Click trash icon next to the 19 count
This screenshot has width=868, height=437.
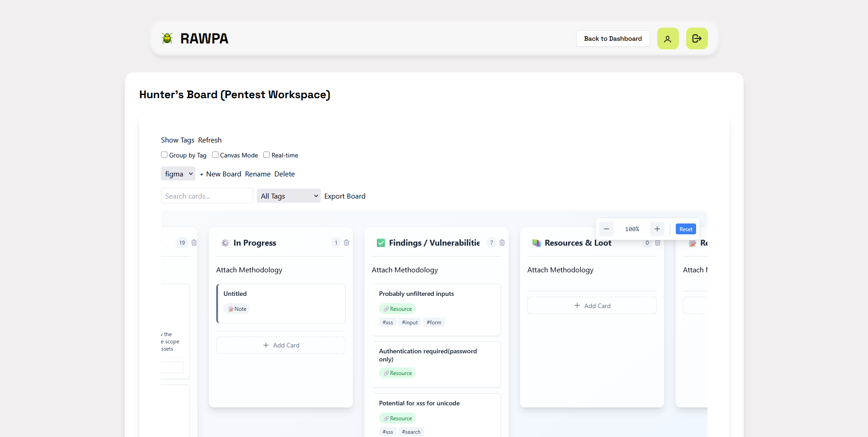[194, 243]
